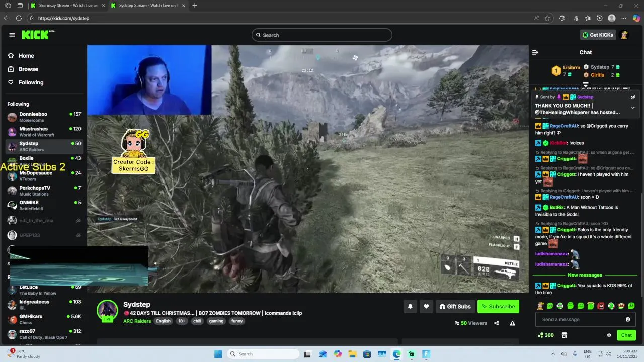Expand the gift leaderboard with the triangle handle
Image resolution: width=644 pixels, height=362 pixels.
586,84
